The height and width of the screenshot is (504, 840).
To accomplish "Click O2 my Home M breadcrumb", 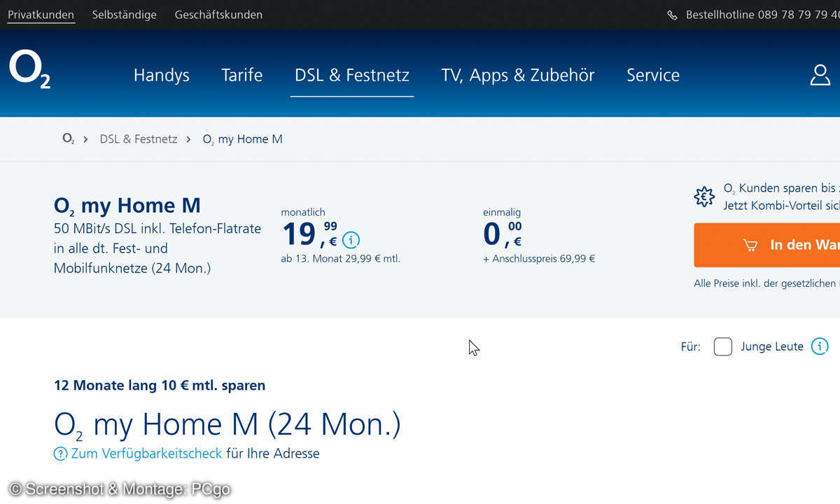I will [243, 139].
